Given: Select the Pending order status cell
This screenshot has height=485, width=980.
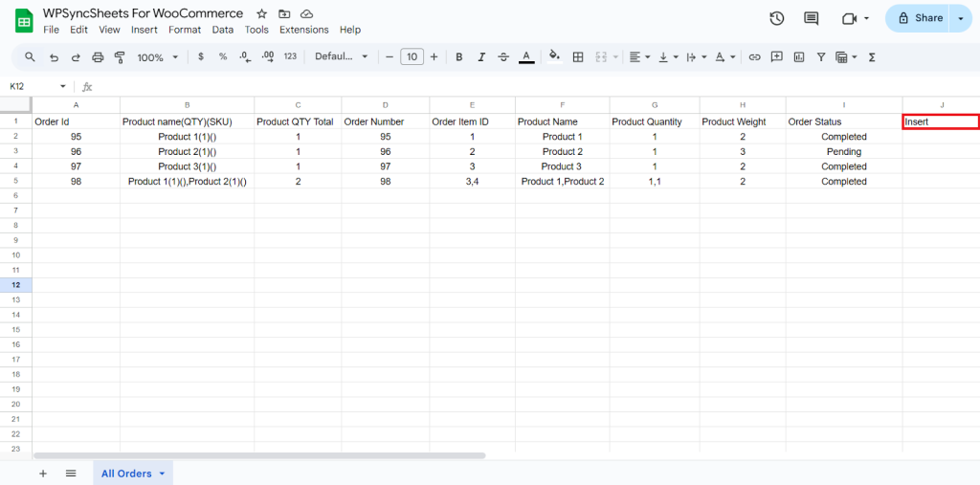Looking at the screenshot, I should coord(844,152).
